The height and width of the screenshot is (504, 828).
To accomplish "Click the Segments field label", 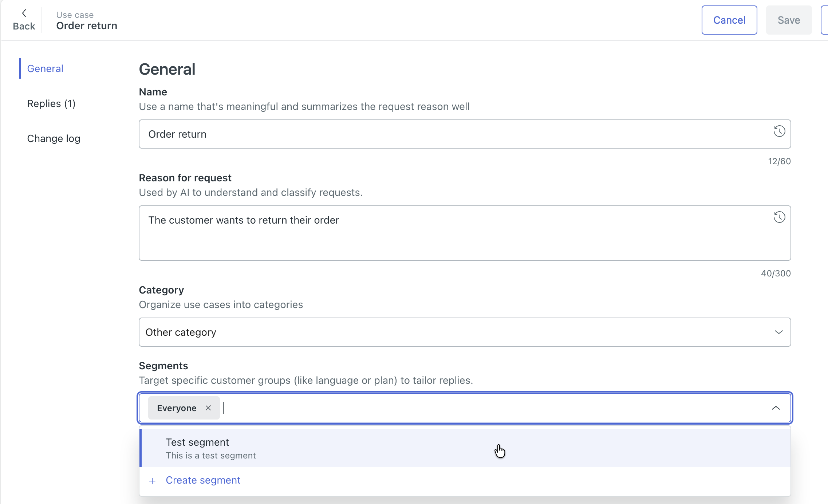I will tap(163, 366).
